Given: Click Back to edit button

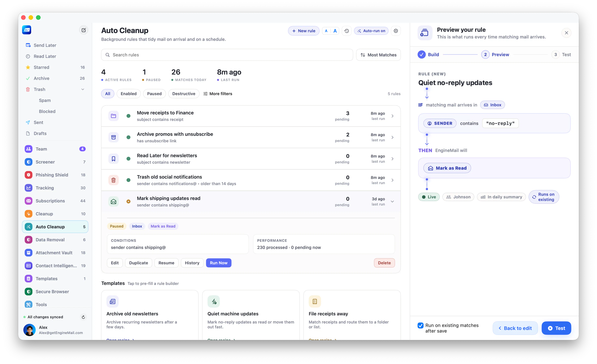Looking at the screenshot, I should point(515,328).
